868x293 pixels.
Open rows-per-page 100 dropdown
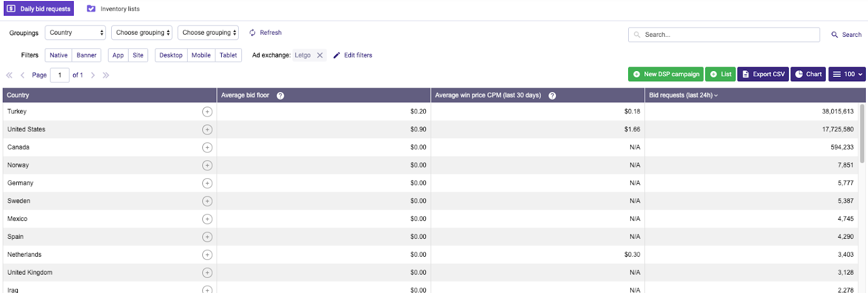coord(847,74)
